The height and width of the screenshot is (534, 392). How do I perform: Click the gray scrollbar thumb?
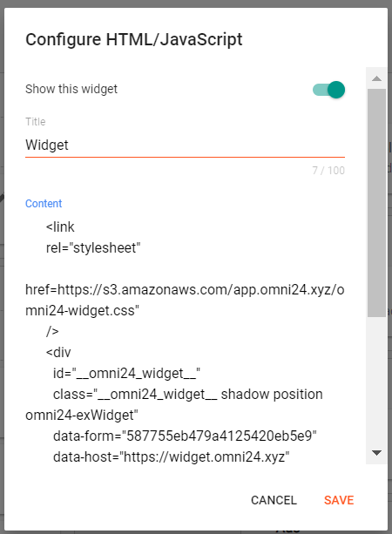coord(376,203)
